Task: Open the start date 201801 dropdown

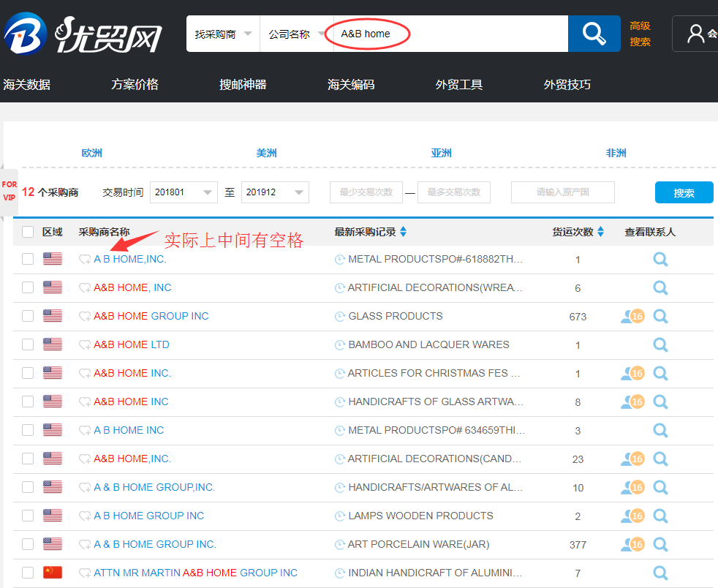Action: [x=184, y=192]
